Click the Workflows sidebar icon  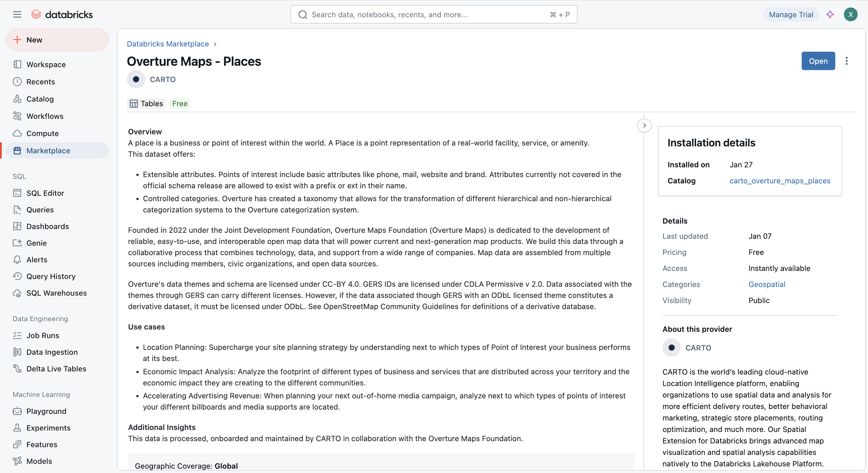(x=17, y=116)
